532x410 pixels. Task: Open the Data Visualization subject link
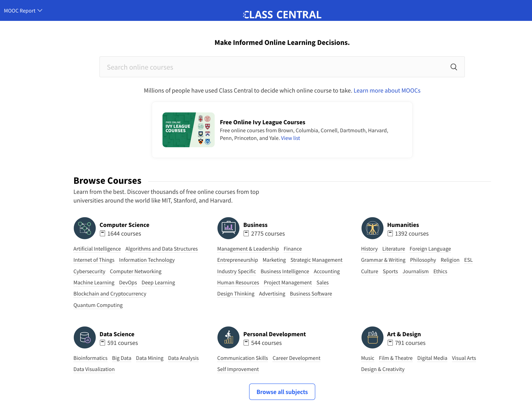94,369
